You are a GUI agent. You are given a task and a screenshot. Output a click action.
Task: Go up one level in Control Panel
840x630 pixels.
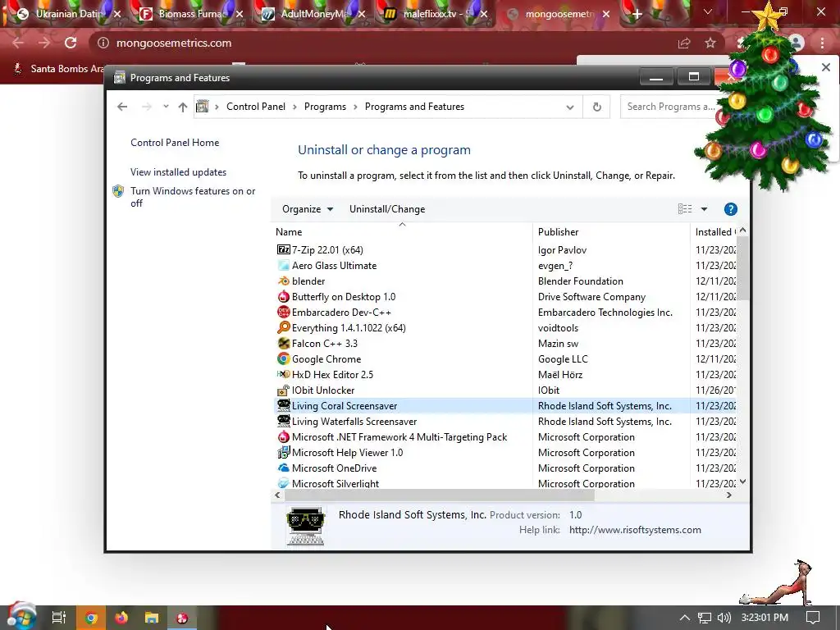pyautogui.click(x=183, y=107)
